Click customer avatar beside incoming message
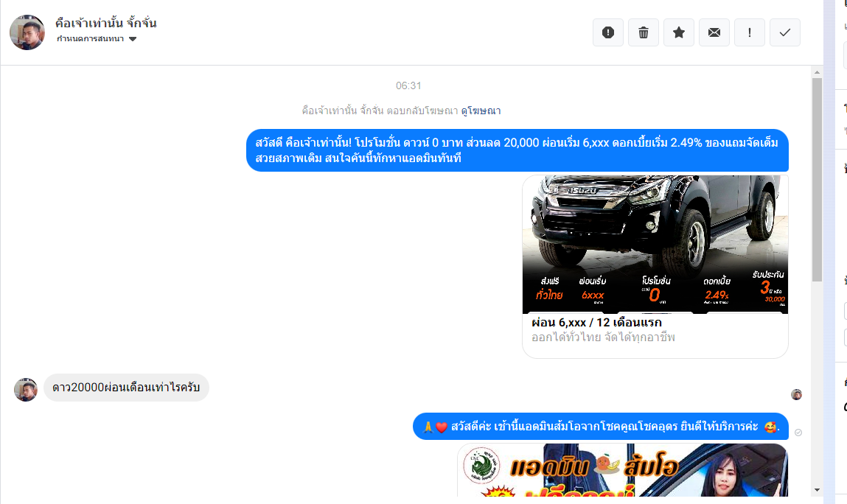 point(25,390)
